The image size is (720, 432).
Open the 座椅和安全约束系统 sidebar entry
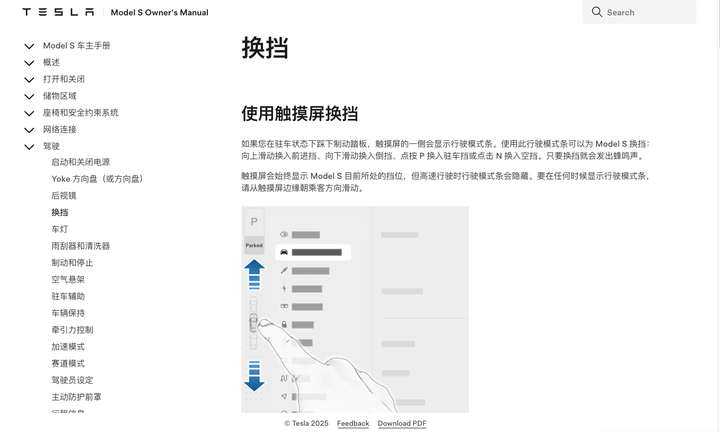pyautogui.click(x=81, y=112)
